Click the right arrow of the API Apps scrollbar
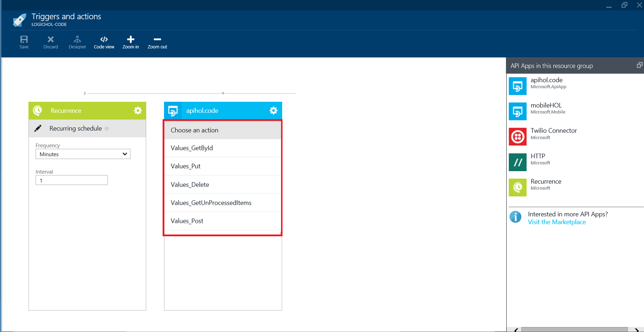 click(637, 330)
